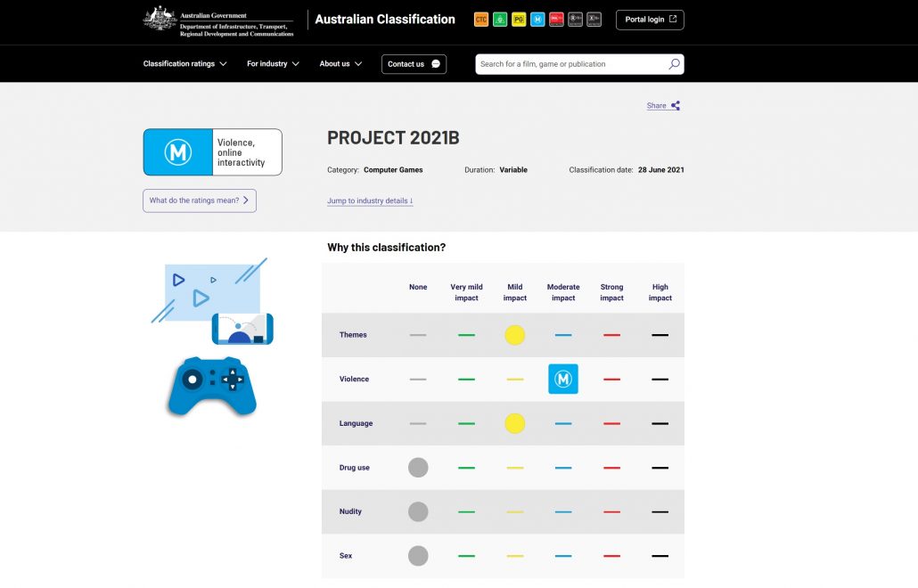Click the High impact column header
Screen dimensions: 918x588
point(660,292)
